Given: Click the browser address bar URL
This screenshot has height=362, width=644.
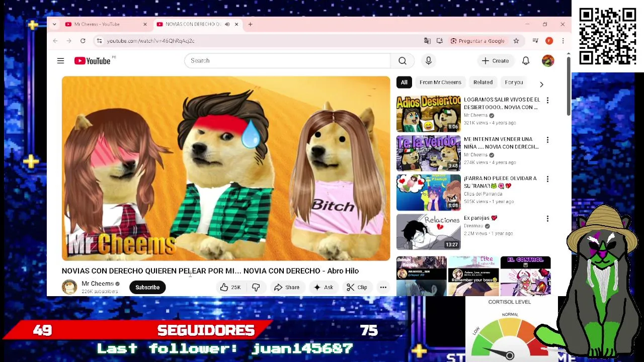Looking at the screenshot, I should (150, 41).
